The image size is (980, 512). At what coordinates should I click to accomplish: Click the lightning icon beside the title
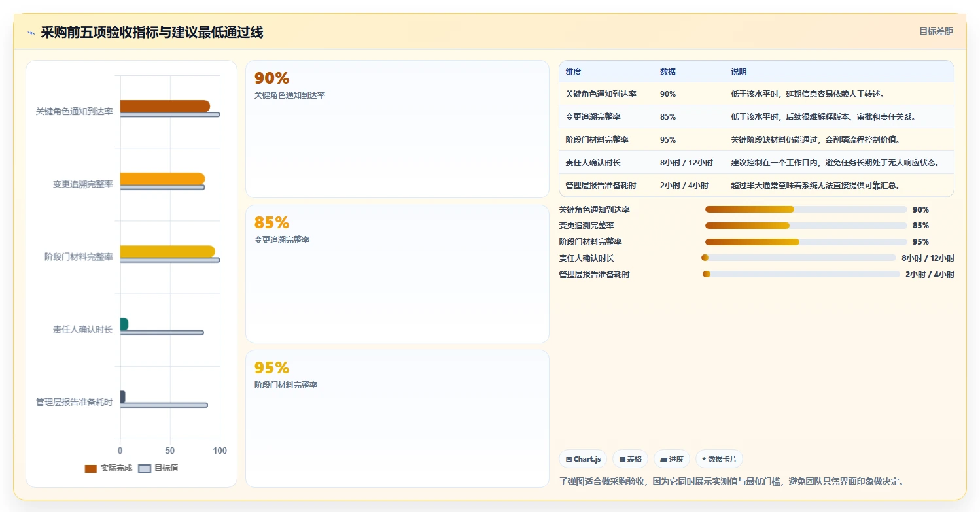click(31, 33)
